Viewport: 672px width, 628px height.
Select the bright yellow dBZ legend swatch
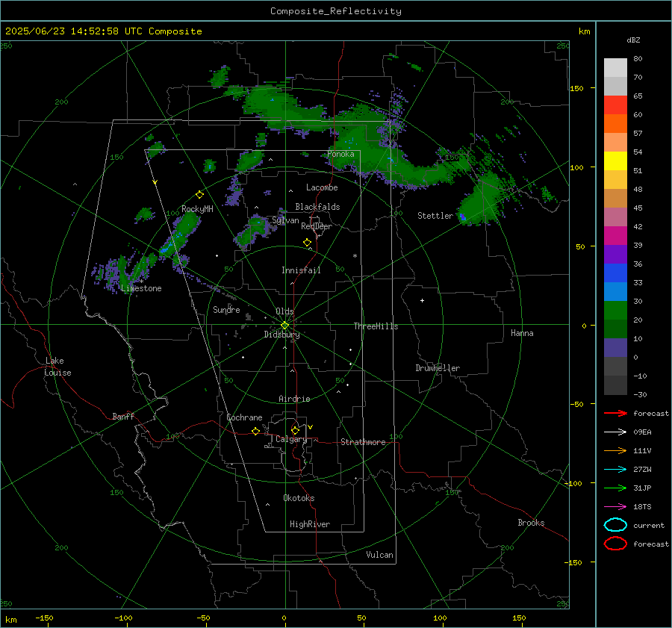[x=615, y=161]
